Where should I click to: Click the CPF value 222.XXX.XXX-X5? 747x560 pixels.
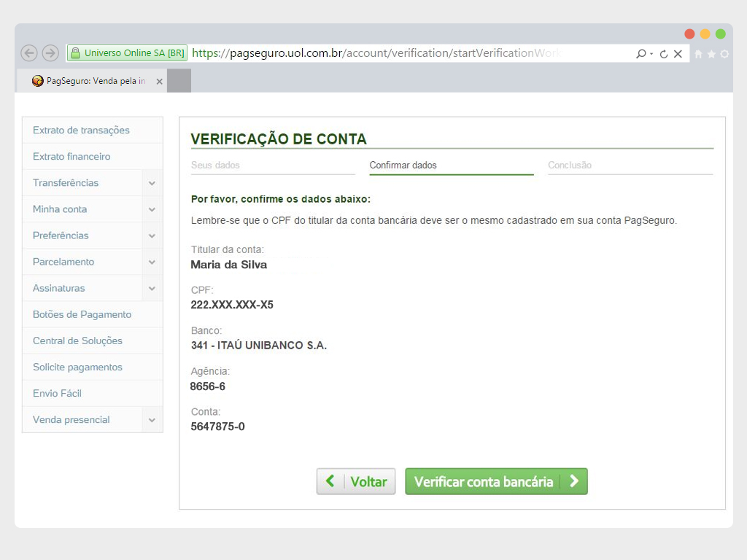tap(232, 305)
